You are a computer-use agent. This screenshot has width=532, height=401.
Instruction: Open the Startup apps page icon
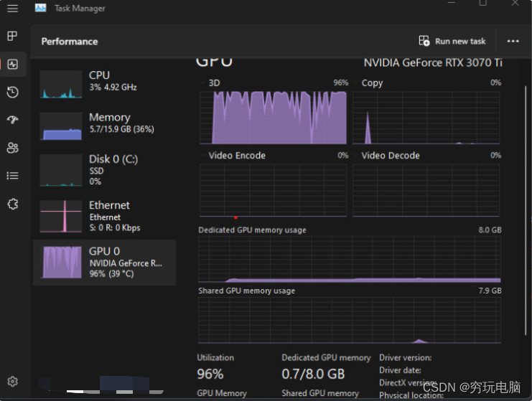12,119
